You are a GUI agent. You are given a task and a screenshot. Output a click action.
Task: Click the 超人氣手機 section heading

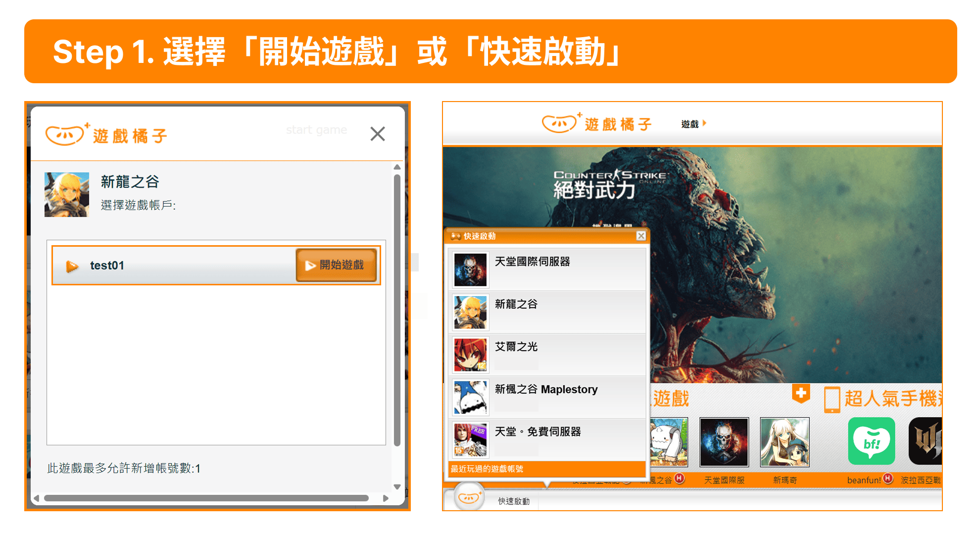893,399
